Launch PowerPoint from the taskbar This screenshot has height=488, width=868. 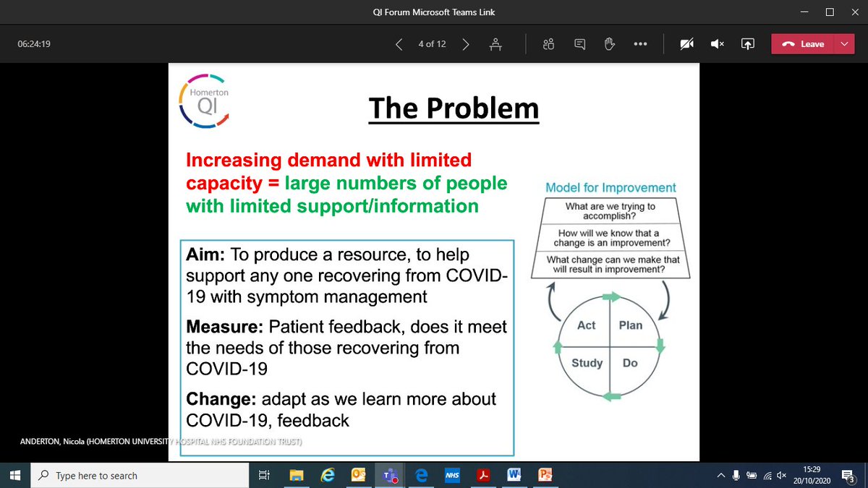point(545,475)
